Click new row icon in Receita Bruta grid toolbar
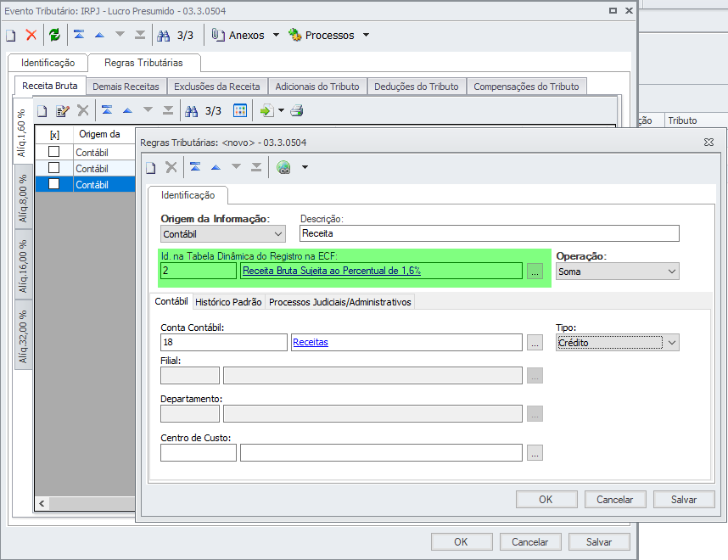This screenshot has height=560, width=728. (x=42, y=111)
